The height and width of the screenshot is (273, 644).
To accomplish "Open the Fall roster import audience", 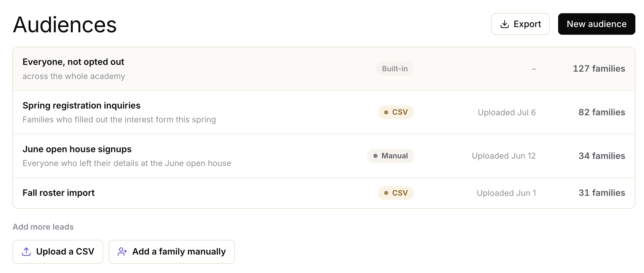I will click(324, 193).
